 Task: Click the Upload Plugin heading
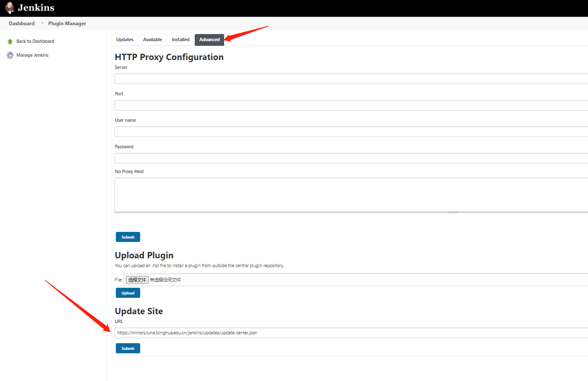144,255
